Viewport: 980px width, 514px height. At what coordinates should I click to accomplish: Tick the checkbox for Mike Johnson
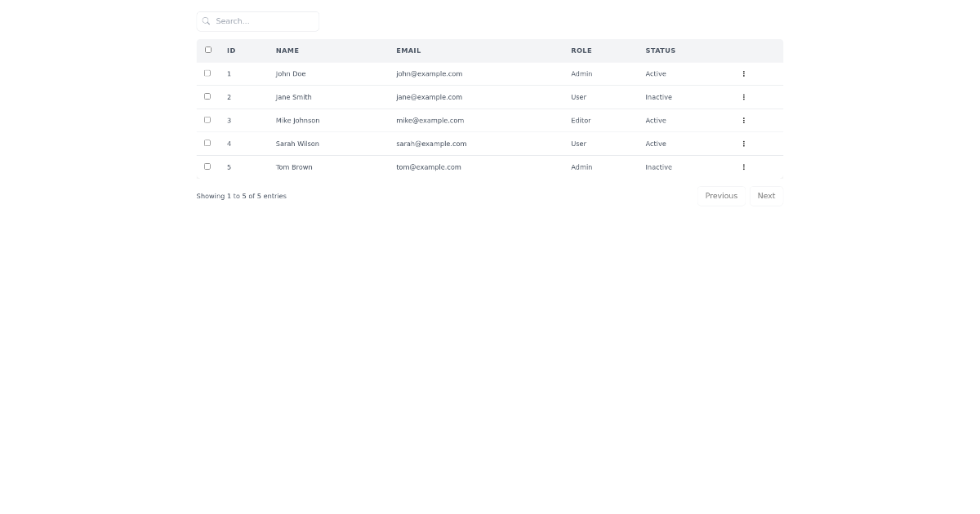[207, 120]
